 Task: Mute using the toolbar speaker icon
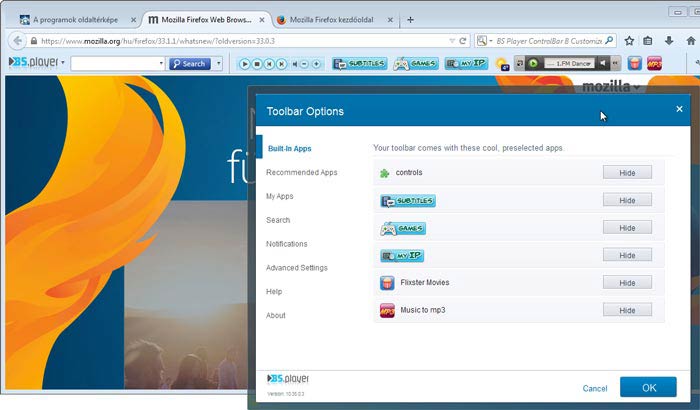pos(295,64)
